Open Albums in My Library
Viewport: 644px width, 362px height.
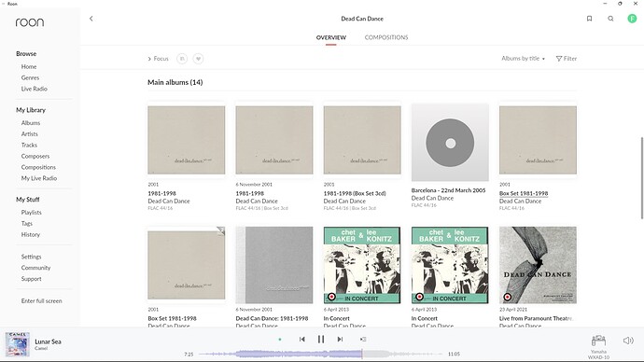click(x=31, y=123)
